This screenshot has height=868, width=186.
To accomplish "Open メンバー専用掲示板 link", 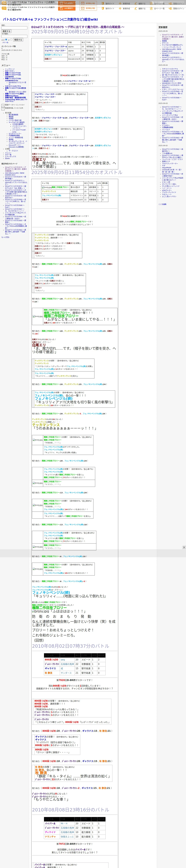I will (x=16, y=137).
